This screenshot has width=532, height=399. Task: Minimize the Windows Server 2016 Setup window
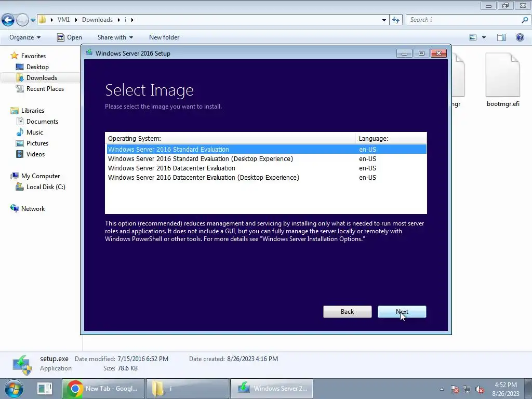[404, 54]
